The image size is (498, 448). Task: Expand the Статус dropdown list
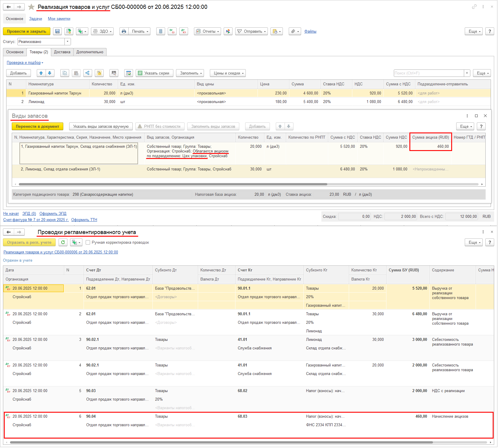tap(68, 42)
